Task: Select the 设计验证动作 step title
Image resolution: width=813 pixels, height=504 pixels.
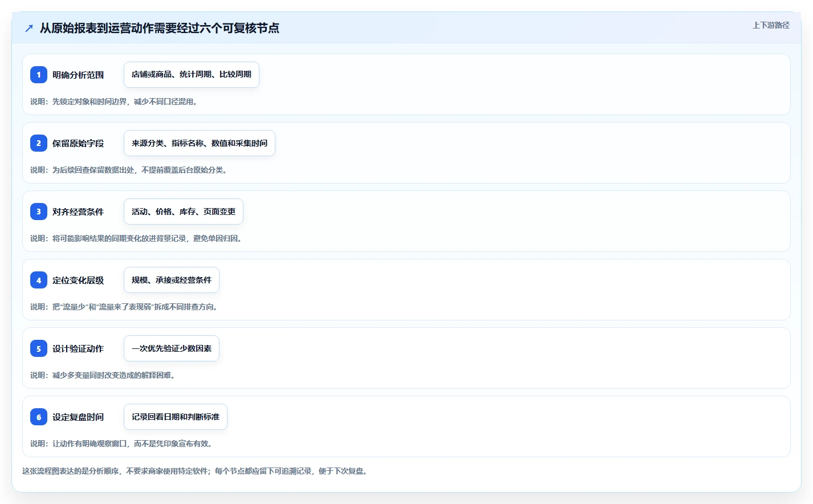Action: [x=78, y=348]
